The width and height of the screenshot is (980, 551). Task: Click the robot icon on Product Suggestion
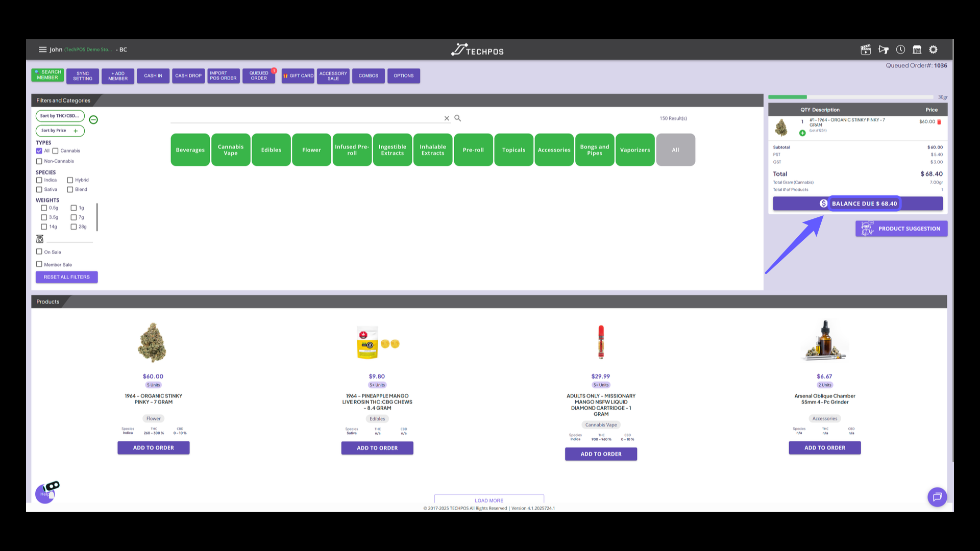(867, 229)
